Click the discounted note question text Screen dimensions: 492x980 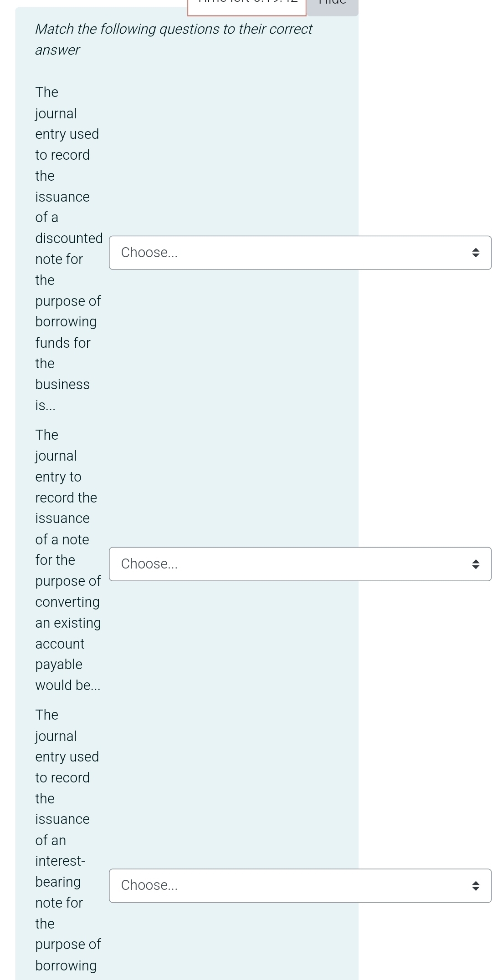pyautogui.click(x=69, y=249)
